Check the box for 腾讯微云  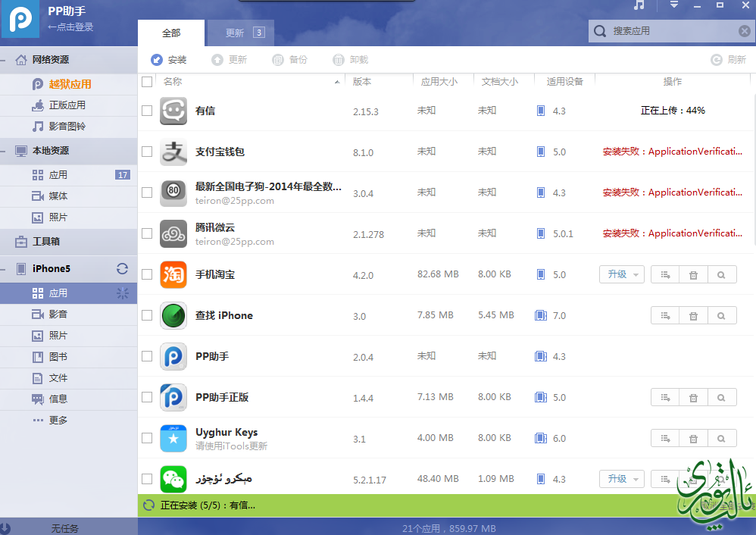[x=147, y=233]
